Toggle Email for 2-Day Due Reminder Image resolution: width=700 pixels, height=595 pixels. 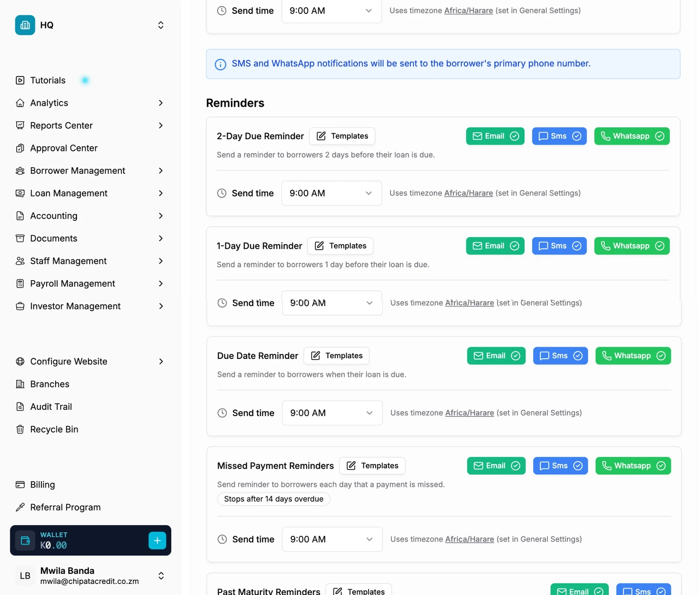pos(495,136)
